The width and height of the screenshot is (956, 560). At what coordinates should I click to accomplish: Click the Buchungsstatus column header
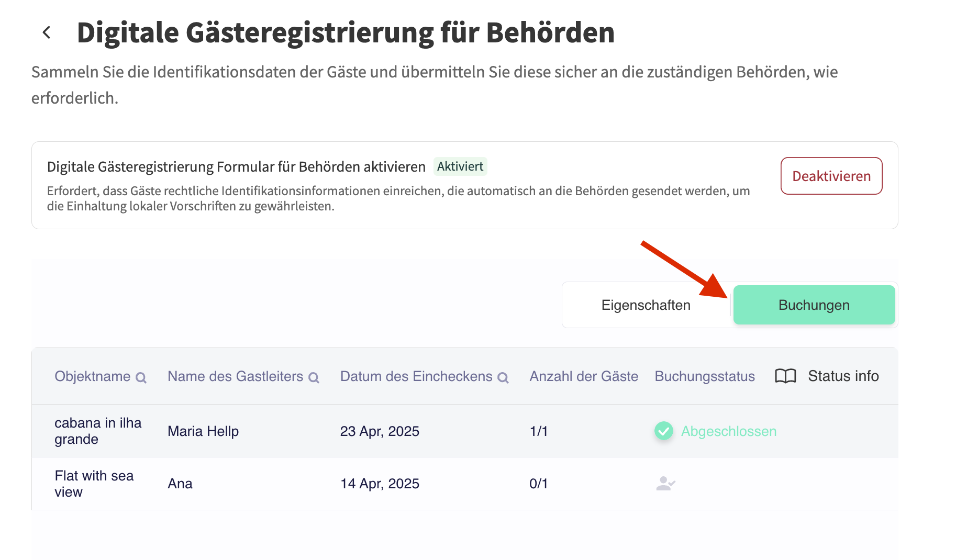(705, 376)
